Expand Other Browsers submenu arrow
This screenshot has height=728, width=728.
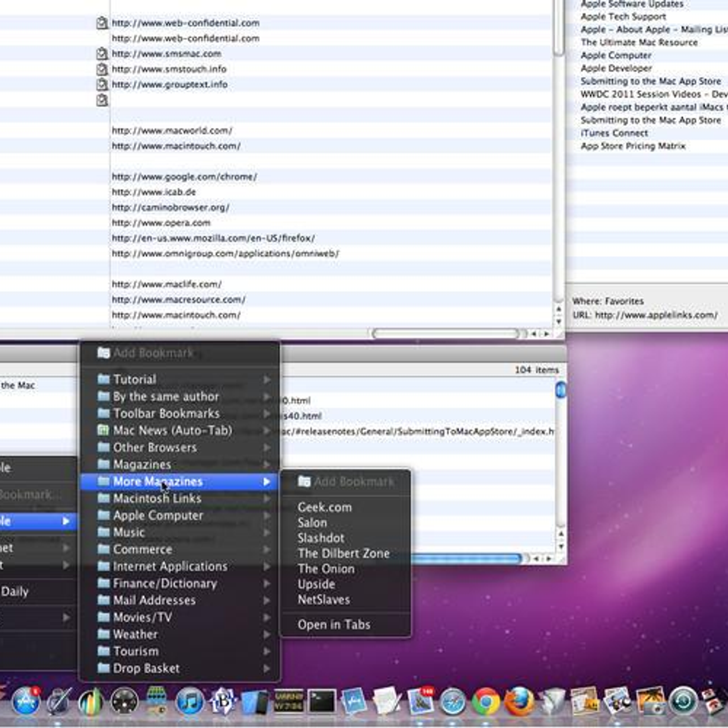[267, 448]
